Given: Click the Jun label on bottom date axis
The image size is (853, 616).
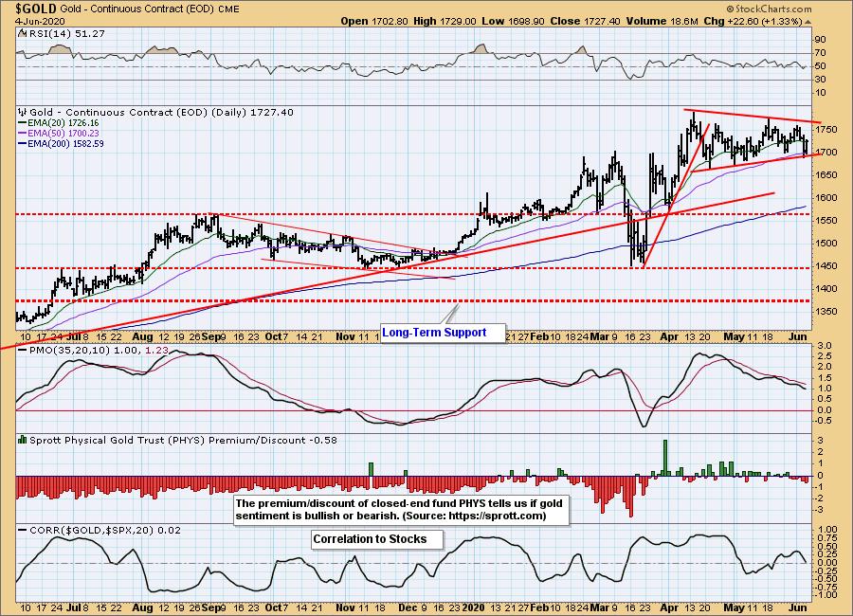Looking at the screenshot, I should point(797,607).
